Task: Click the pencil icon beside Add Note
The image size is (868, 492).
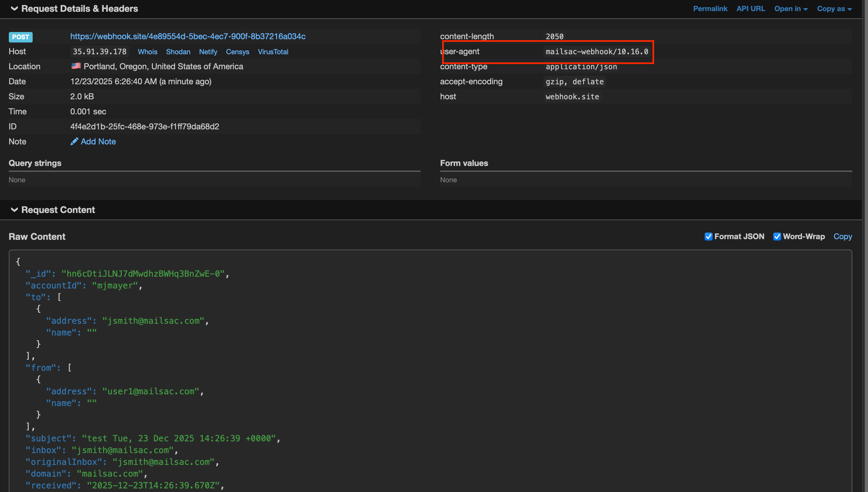Action: click(x=74, y=141)
